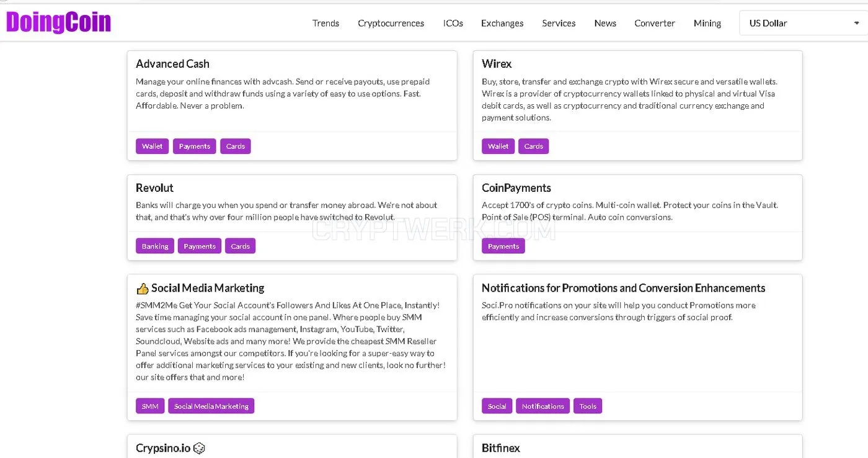Open the Trends menu item

point(325,23)
